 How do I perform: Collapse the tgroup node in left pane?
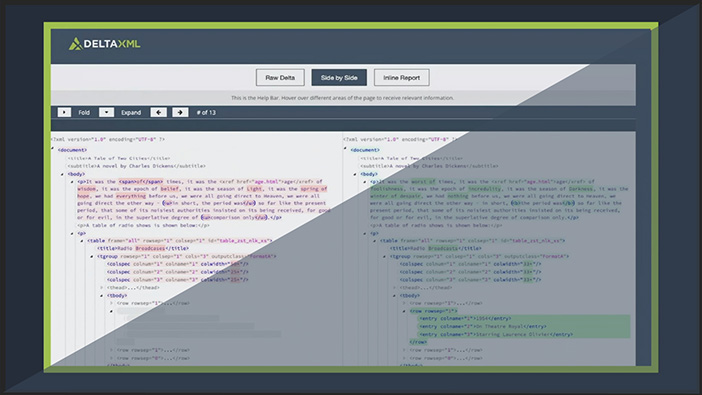[91, 257]
